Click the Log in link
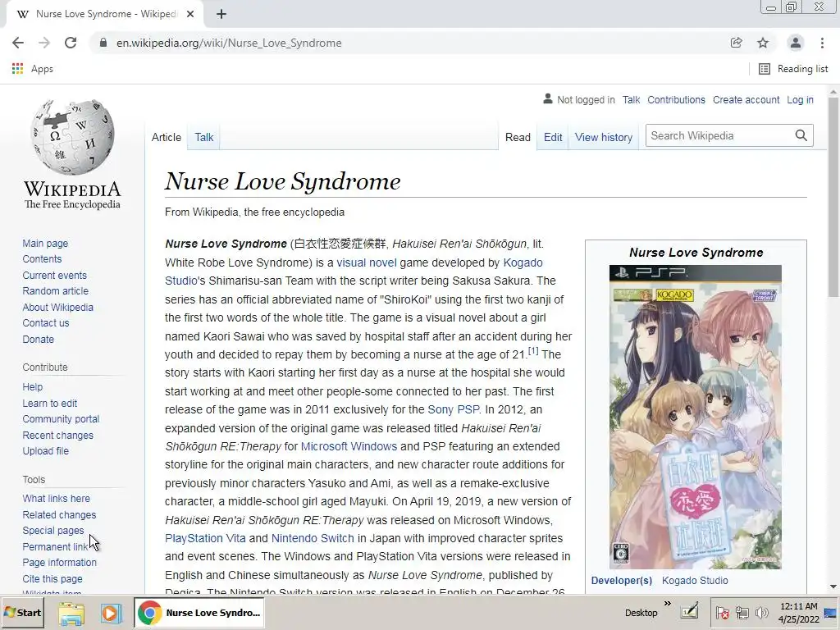Image resolution: width=840 pixels, height=630 pixels. [x=800, y=99]
